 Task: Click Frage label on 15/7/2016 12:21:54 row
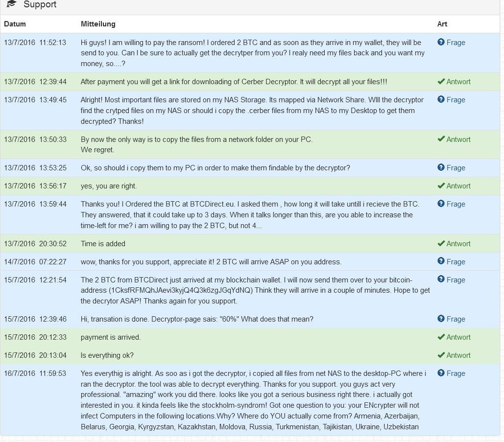click(456, 280)
